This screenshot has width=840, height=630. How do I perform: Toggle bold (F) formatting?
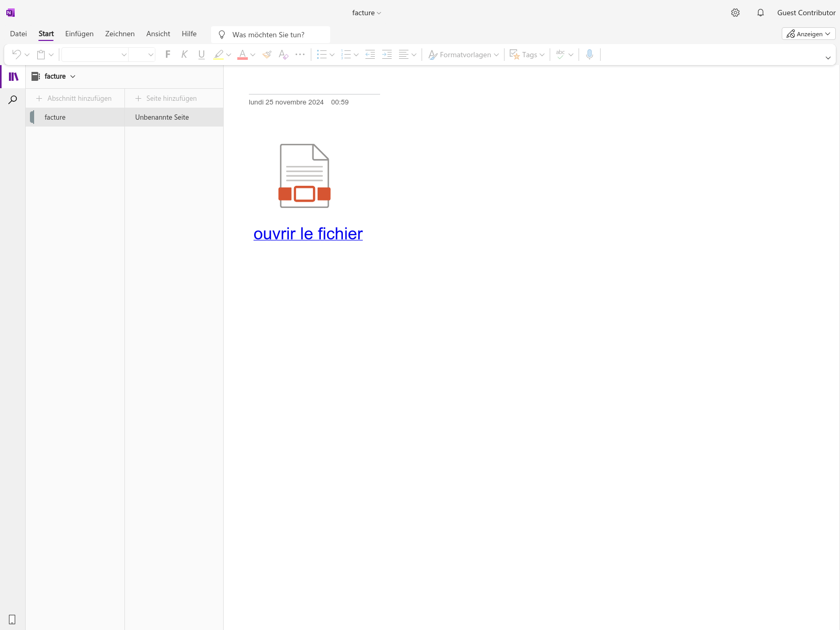pos(168,54)
